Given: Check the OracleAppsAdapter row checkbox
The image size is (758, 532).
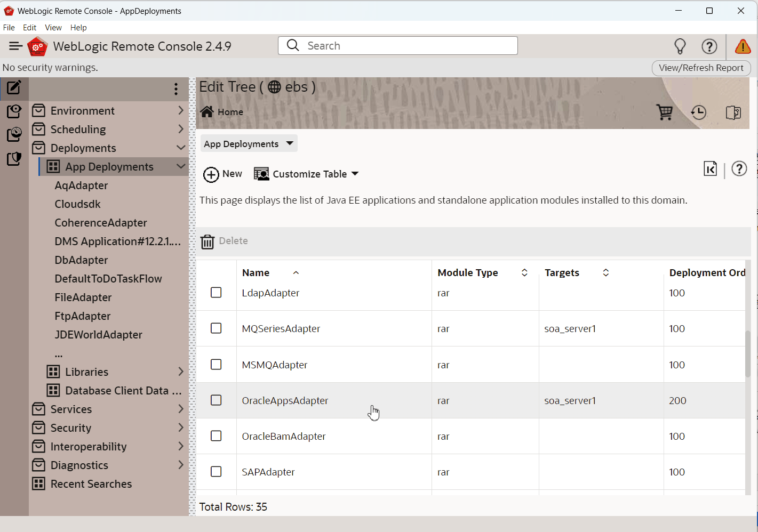Looking at the screenshot, I should [x=216, y=400].
